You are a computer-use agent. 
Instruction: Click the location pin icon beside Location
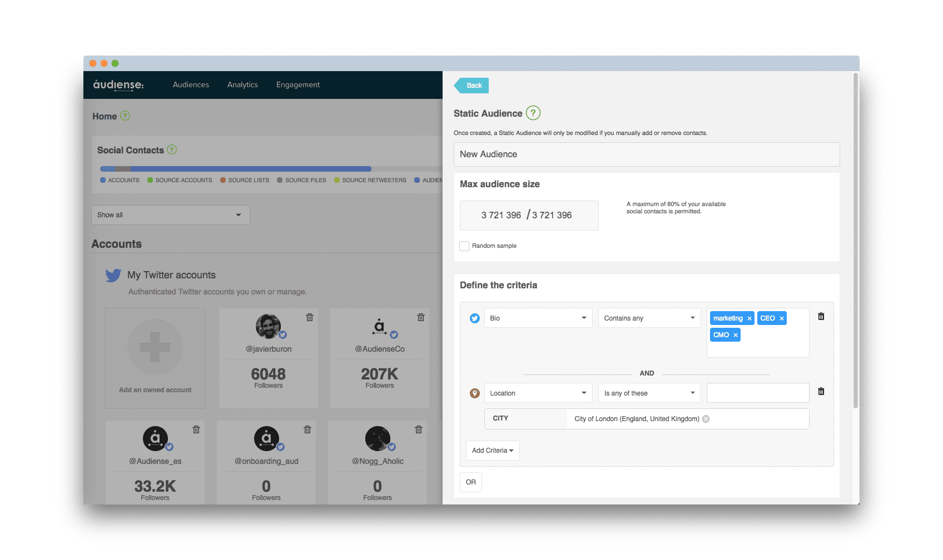[x=475, y=393]
